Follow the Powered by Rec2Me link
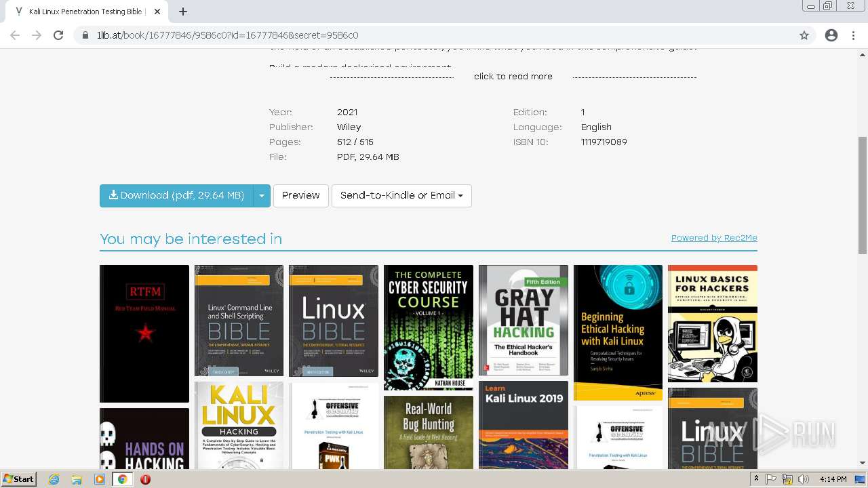The height and width of the screenshot is (488, 868). (714, 238)
